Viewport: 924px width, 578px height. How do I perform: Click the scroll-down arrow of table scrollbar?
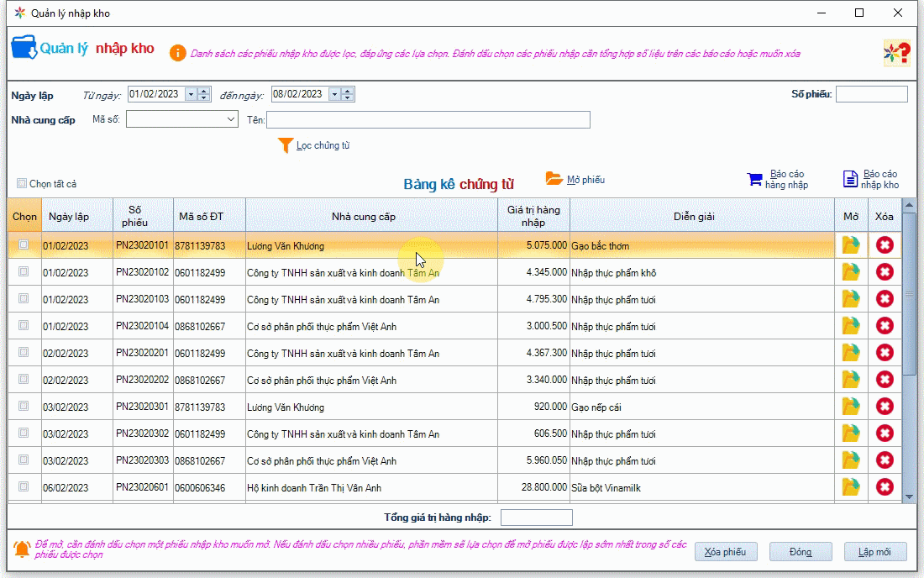point(909,497)
